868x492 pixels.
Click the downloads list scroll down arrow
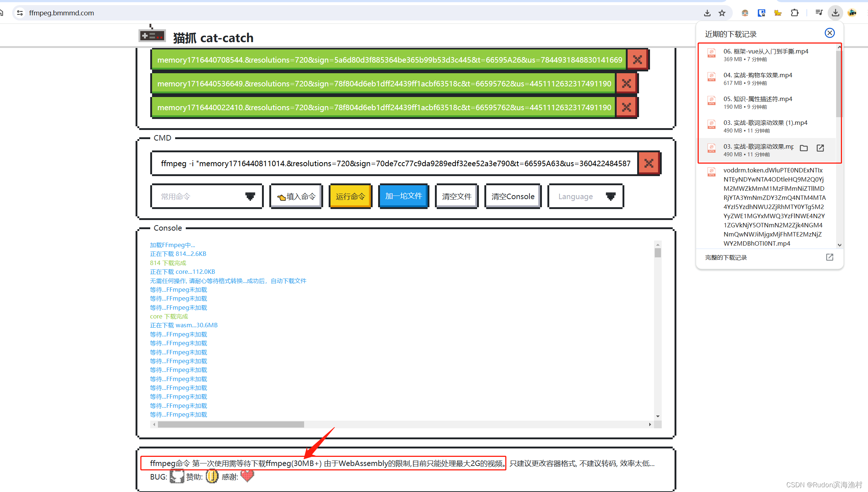(839, 245)
